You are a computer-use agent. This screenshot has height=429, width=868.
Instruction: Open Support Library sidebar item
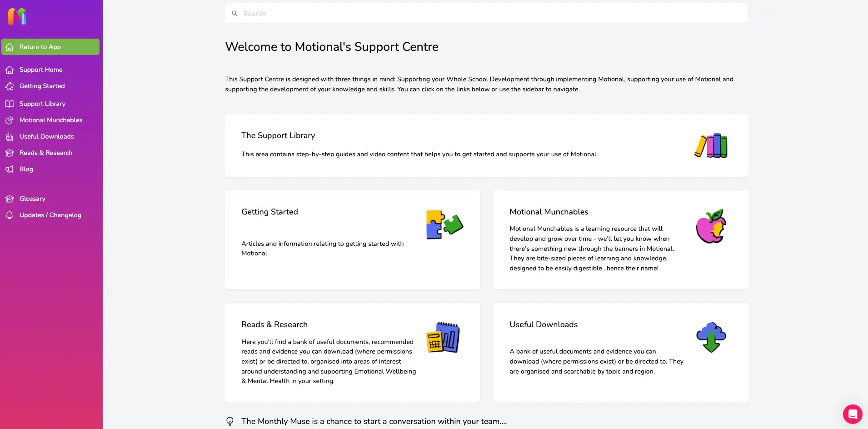(42, 104)
